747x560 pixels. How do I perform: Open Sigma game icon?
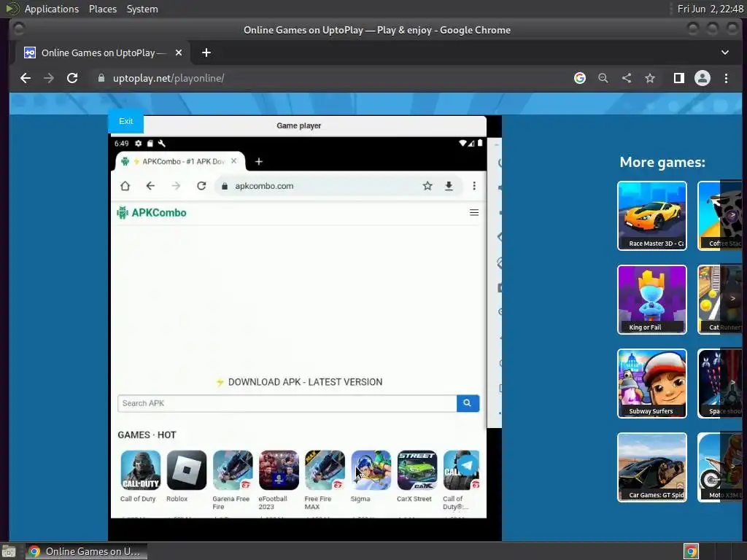pos(371,470)
